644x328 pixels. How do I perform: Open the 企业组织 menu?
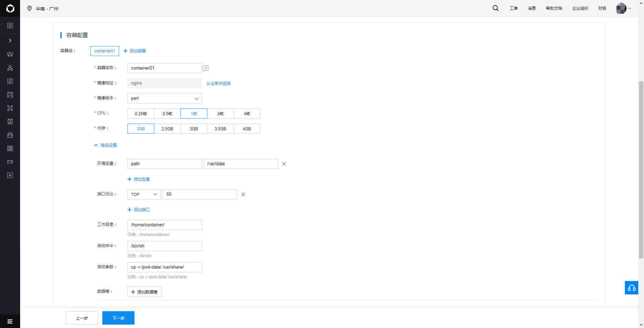coord(580,8)
